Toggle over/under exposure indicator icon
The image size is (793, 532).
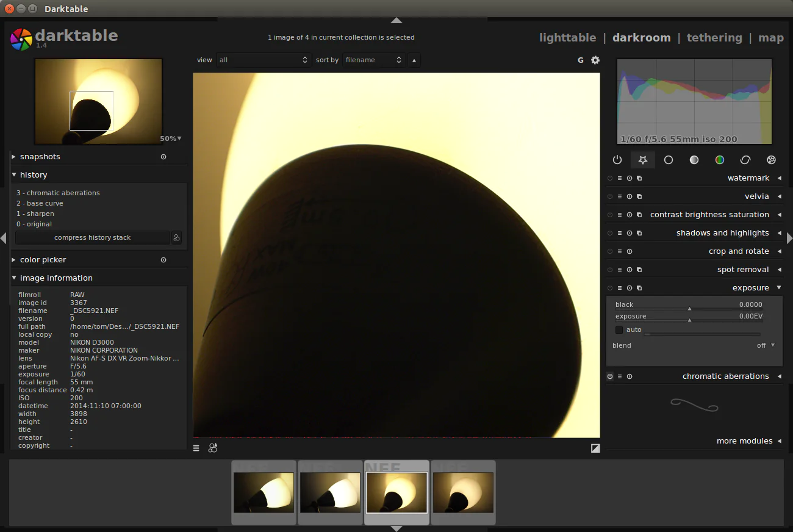pyautogui.click(x=595, y=448)
